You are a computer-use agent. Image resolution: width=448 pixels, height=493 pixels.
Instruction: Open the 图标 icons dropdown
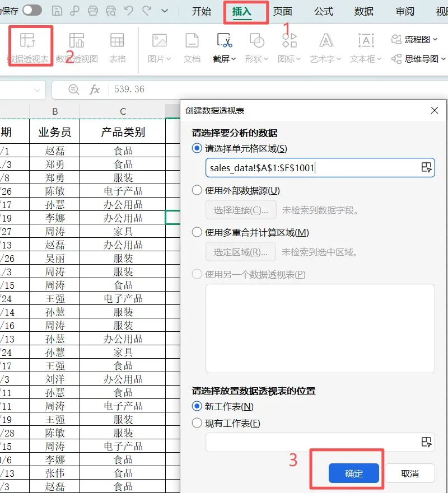click(x=289, y=48)
